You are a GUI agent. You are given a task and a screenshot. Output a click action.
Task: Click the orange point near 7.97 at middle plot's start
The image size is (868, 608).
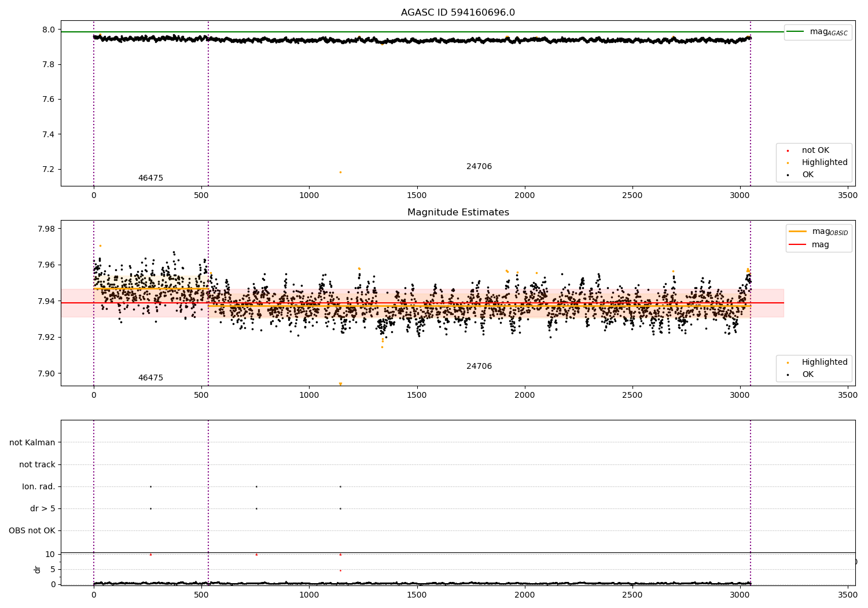[x=100, y=246]
